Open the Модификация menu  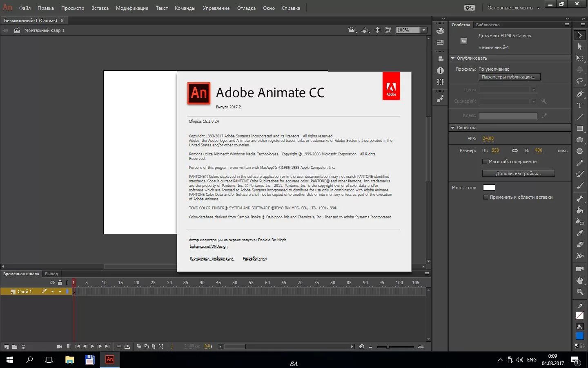click(132, 8)
